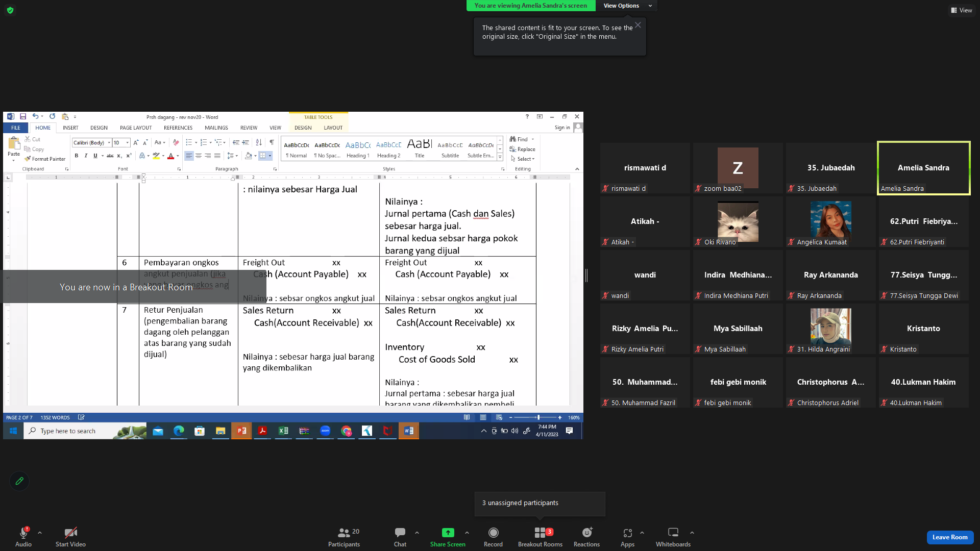Switch to the INSERT ribbon tab
The width and height of the screenshot is (980, 551).
70,128
